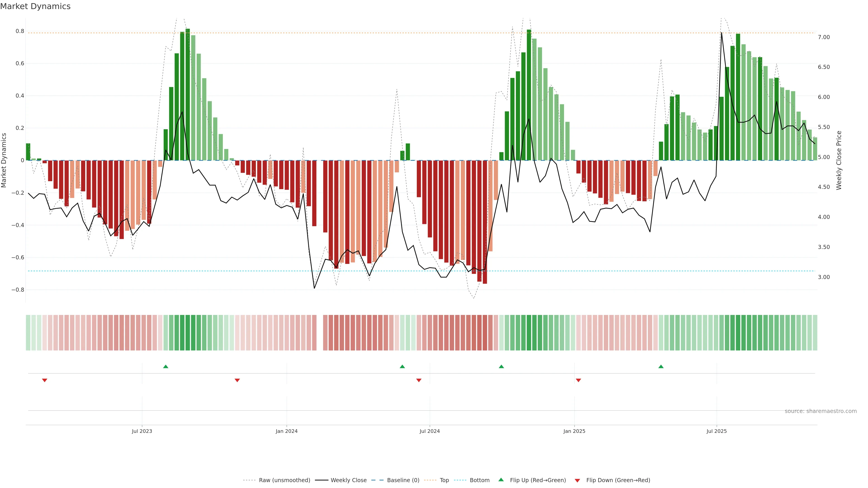This screenshot has height=488, width=868.
Task: Click the earliest red flip-down triangle marker
Action: click(x=45, y=380)
